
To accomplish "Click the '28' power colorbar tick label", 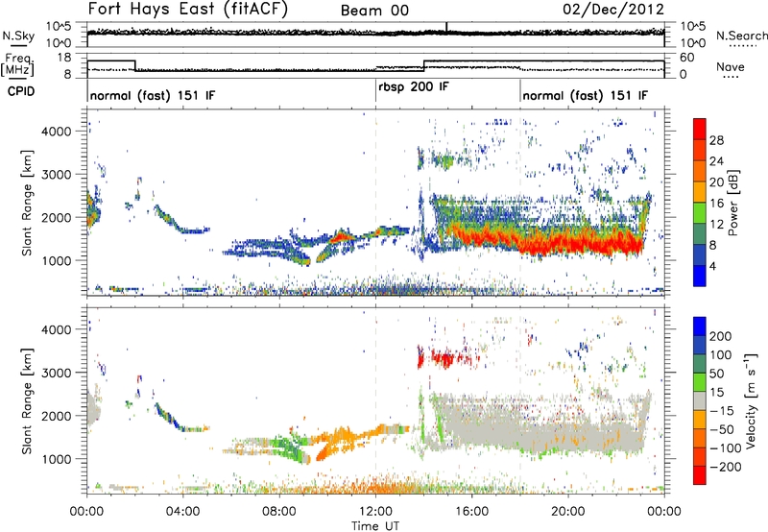I will click(x=716, y=140).
